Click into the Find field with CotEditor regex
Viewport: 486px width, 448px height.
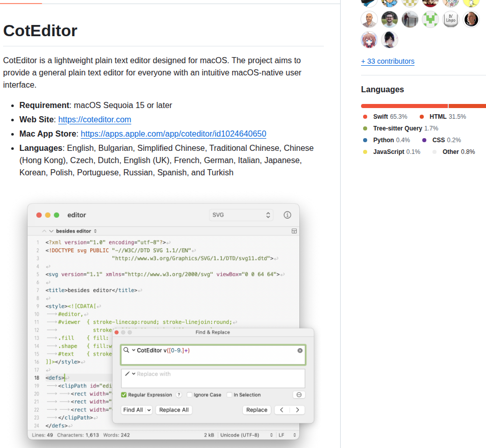point(213,355)
